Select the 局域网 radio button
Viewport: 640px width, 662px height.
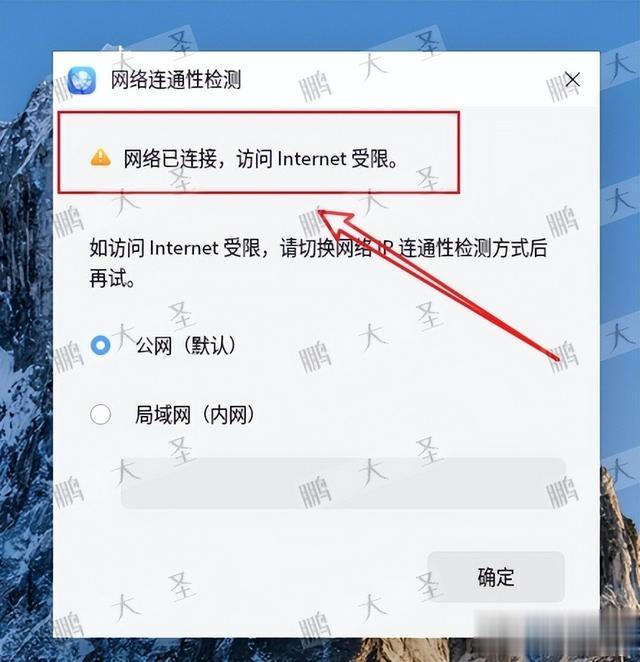coord(100,414)
